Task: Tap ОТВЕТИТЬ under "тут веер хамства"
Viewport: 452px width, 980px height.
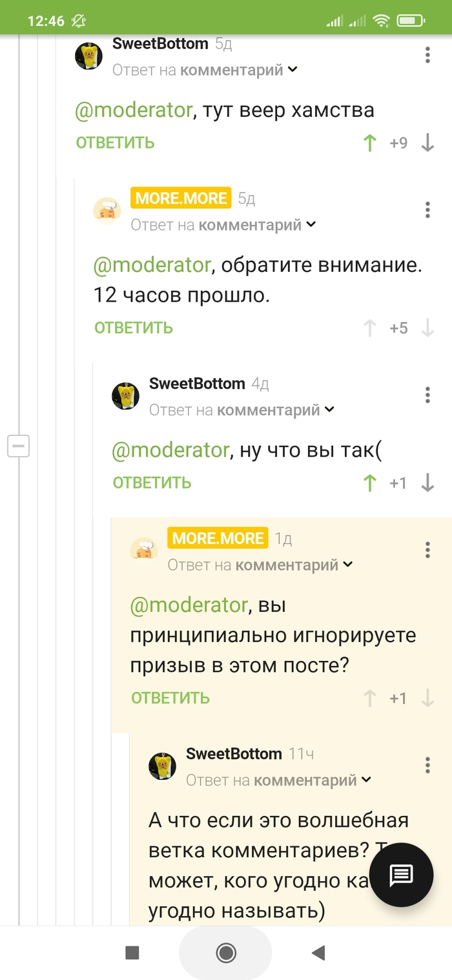Action: coord(115,143)
